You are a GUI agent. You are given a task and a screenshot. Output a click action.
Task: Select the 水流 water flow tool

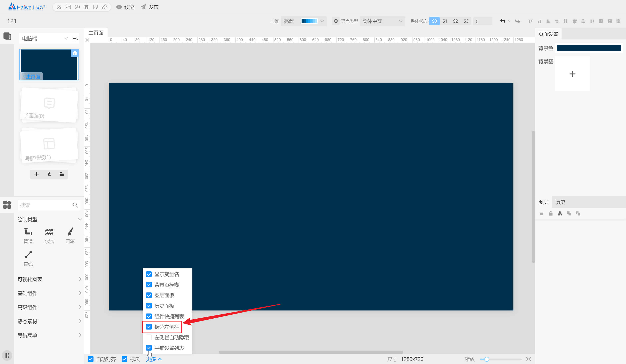tap(49, 236)
